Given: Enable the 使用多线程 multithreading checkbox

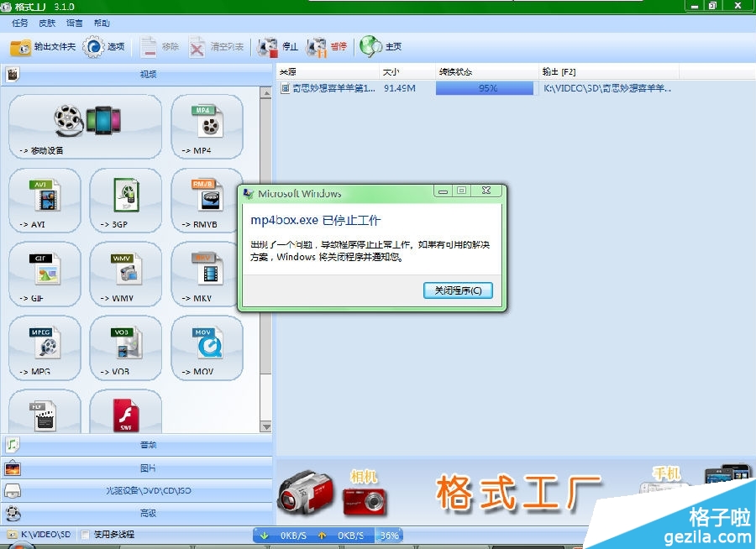Looking at the screenshot, I should (86, 534).
